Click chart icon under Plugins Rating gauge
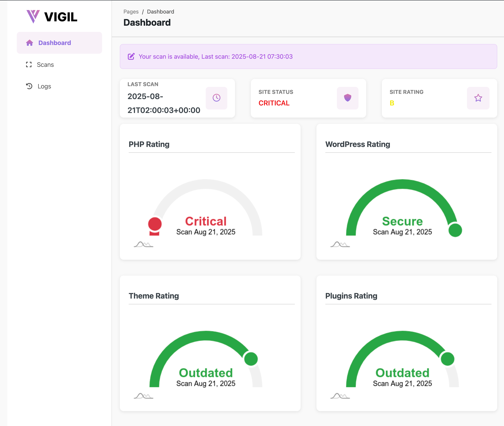The width and height of the screenshot is (504, 426). 340,396
